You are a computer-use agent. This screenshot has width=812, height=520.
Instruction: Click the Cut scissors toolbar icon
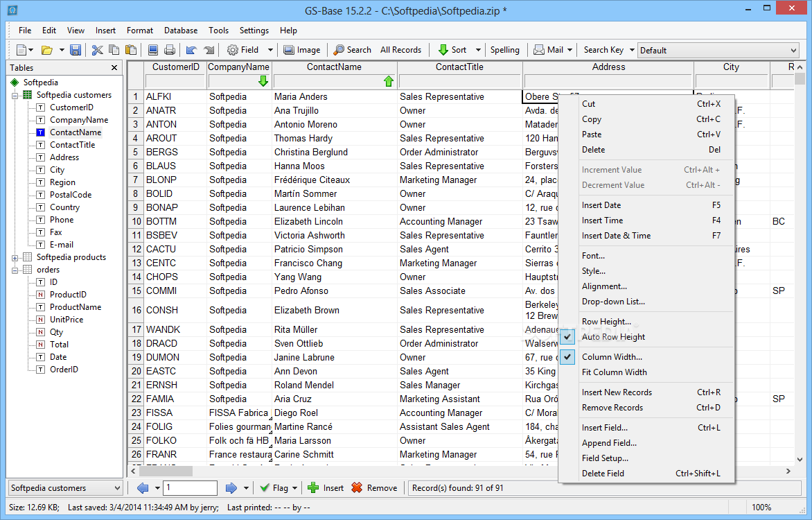pyautogui.click(x=97, y=50)
